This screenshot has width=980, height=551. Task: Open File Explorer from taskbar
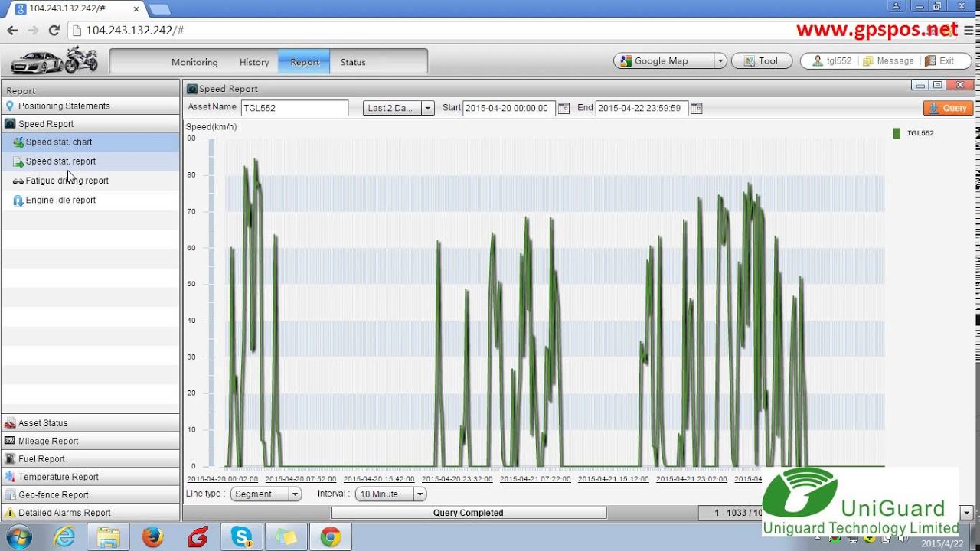109,537
